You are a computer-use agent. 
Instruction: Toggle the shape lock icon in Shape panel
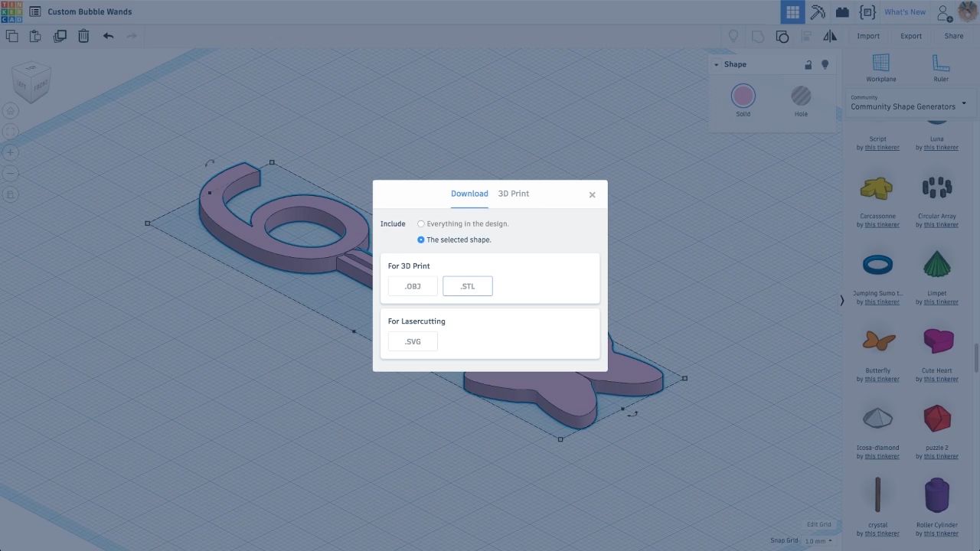click(x=808, y=64)
